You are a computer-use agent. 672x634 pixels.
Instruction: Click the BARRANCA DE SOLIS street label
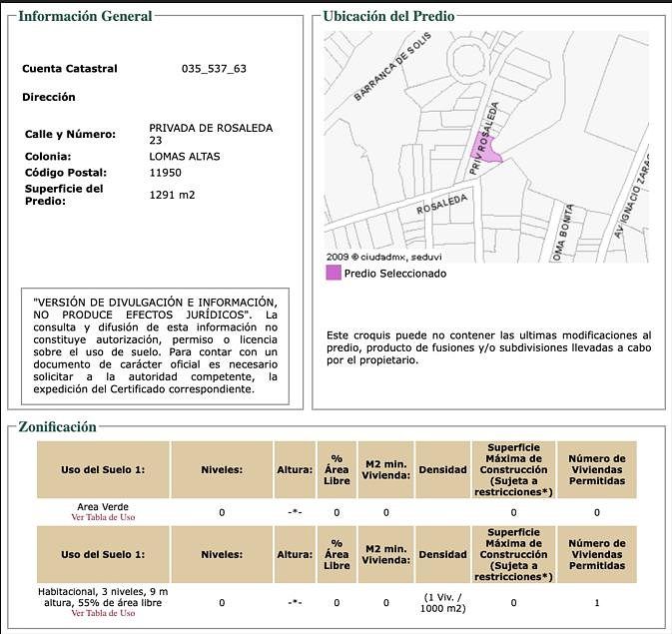[x=391, y=67]
